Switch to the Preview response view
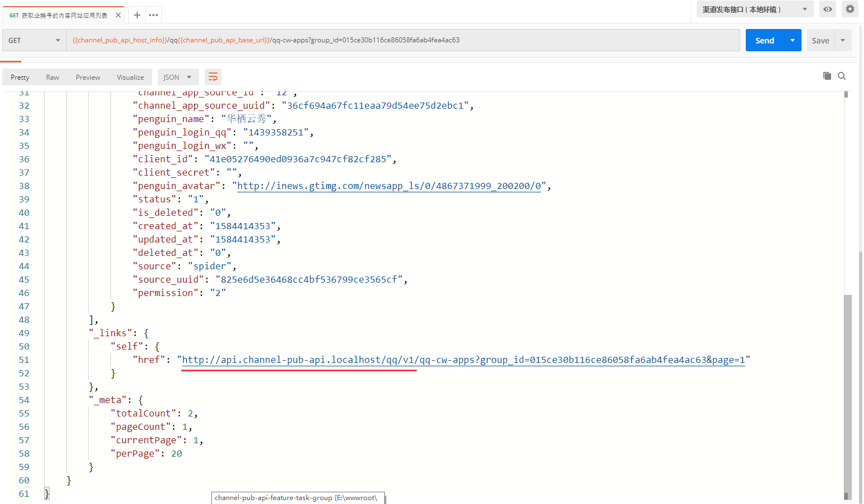The height and width of the screenshot is (504, 864). 88,77
